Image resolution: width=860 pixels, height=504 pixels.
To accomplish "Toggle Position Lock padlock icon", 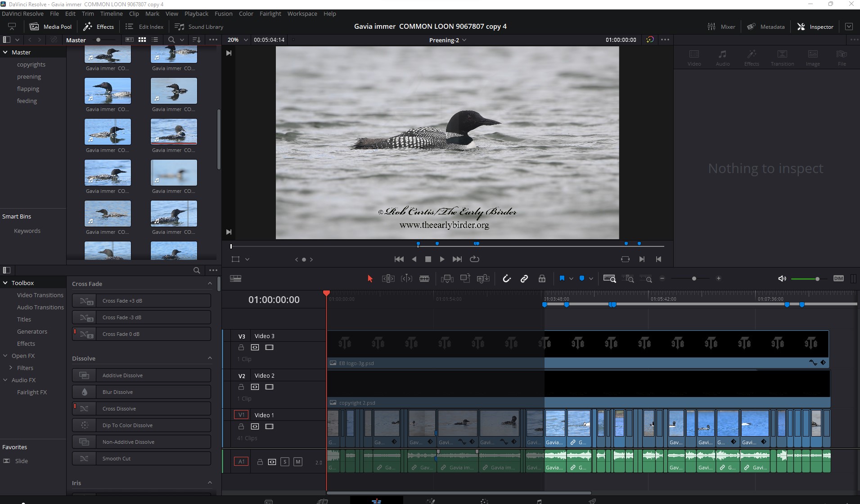I will click(x=542, y=279).
